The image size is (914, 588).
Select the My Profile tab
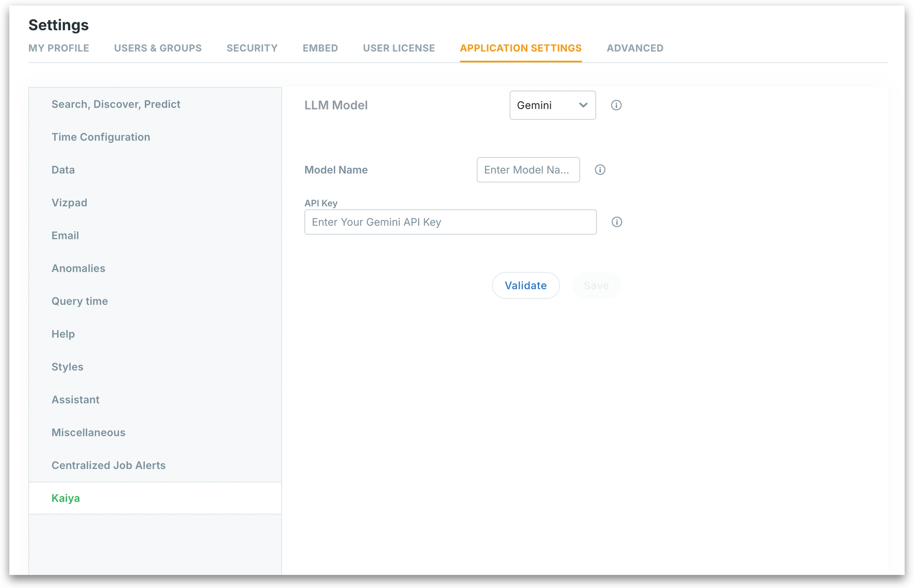point(59,48)
